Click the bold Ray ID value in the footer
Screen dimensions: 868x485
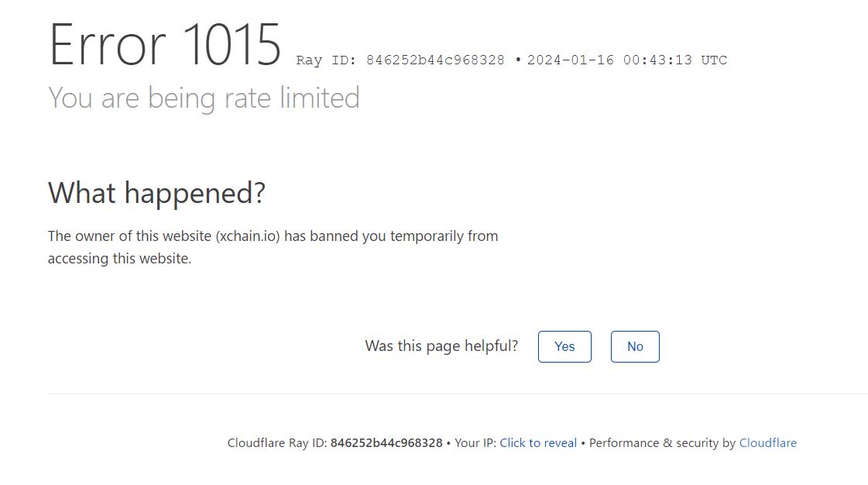[386, 443]
